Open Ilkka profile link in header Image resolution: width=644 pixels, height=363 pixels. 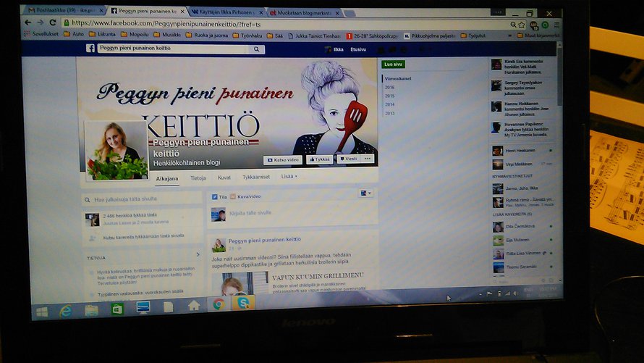coord(334,49)
